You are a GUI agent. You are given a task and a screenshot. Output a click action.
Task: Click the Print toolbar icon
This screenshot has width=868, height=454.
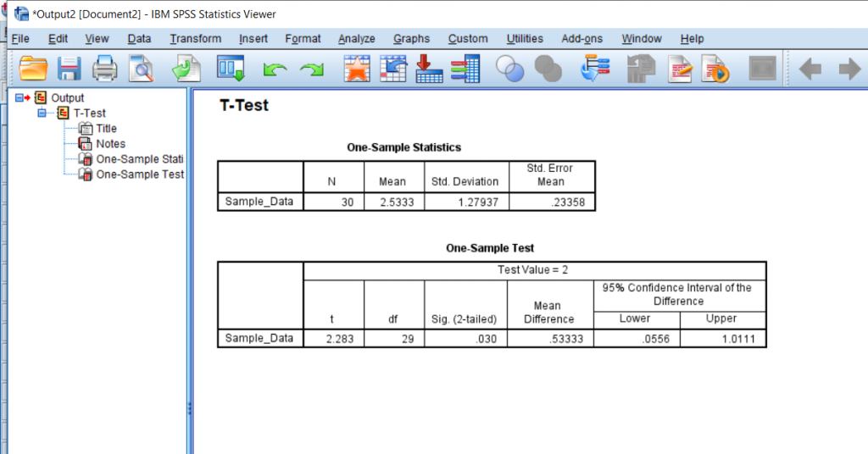pos(104,69)
